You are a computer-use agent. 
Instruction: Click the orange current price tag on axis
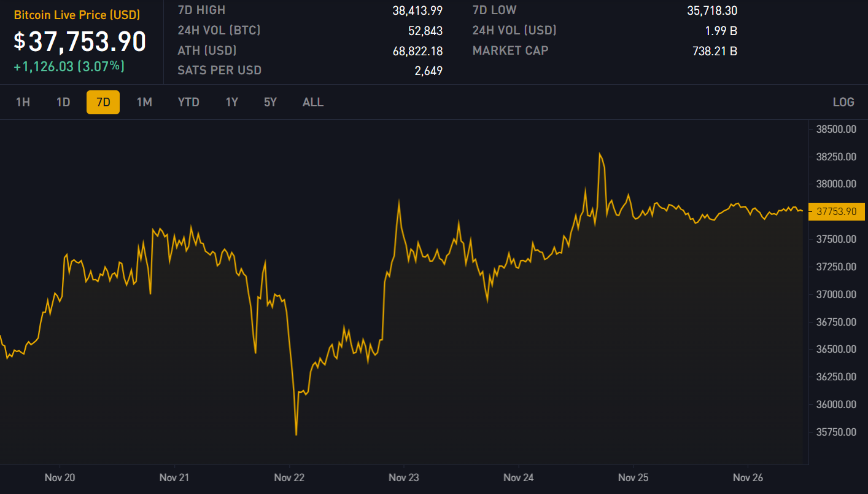point(836,211)
